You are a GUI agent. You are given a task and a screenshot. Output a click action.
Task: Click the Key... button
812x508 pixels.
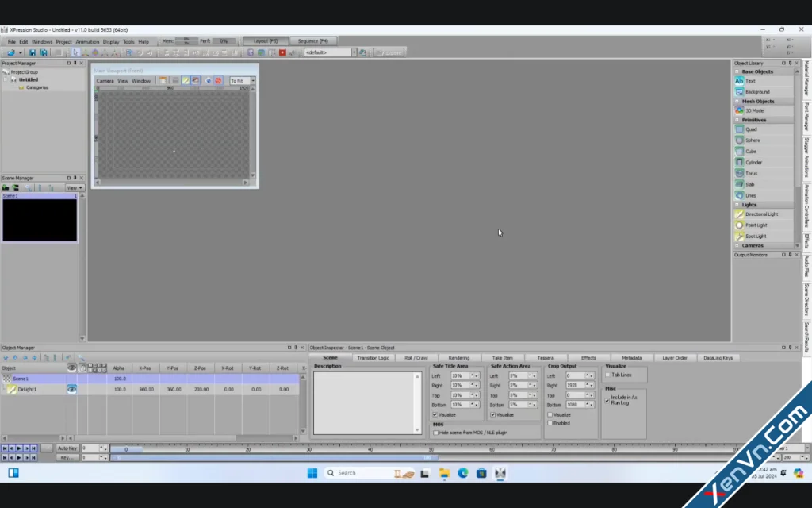click(67, 458)
